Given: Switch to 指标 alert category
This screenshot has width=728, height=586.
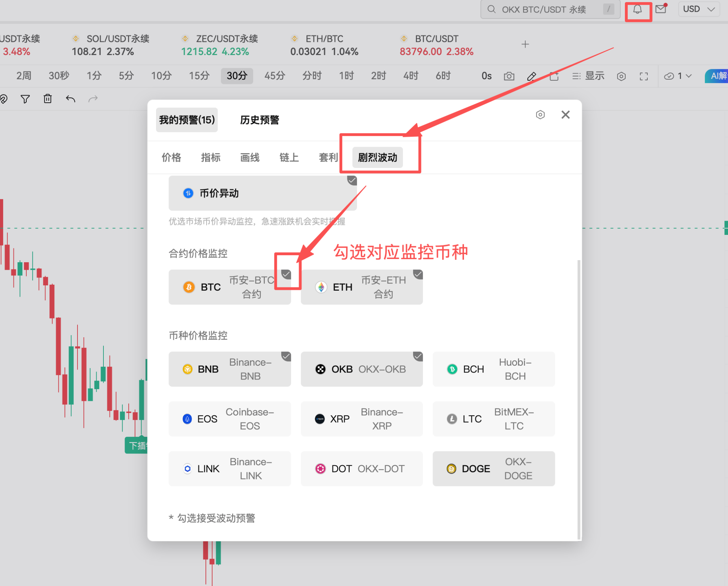Looking at the screenshot, I should coord(211,157).
